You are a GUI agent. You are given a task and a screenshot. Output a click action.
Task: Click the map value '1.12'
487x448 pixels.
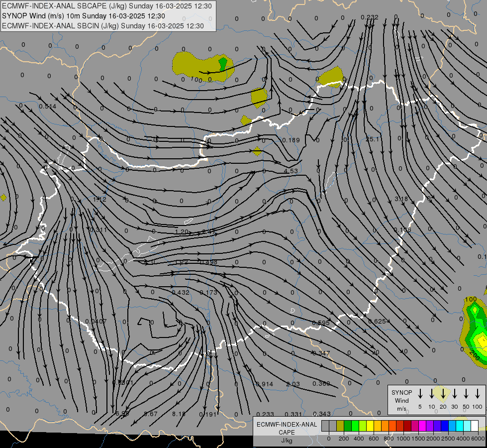point(100,199)
